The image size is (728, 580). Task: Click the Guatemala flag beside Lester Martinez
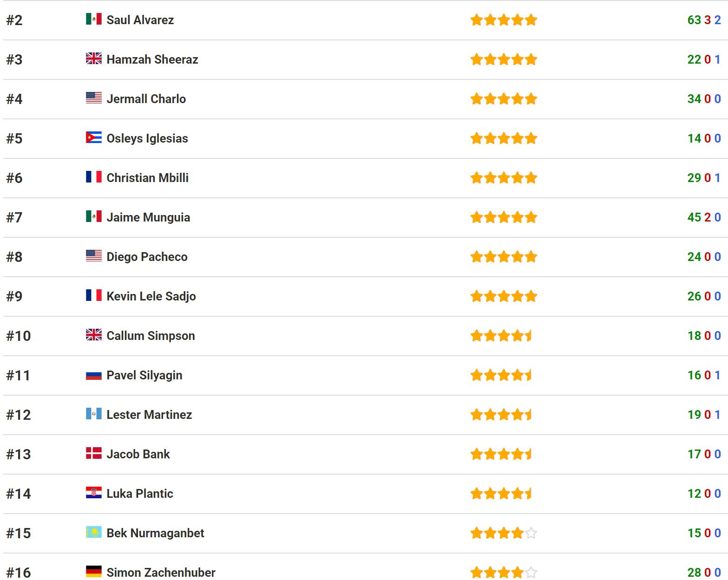(93, 414)
